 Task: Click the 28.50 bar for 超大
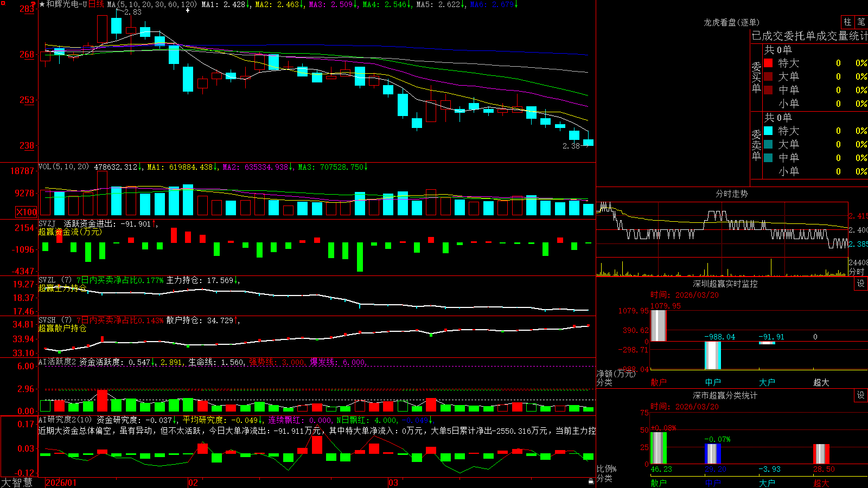[x=821, y=454]
